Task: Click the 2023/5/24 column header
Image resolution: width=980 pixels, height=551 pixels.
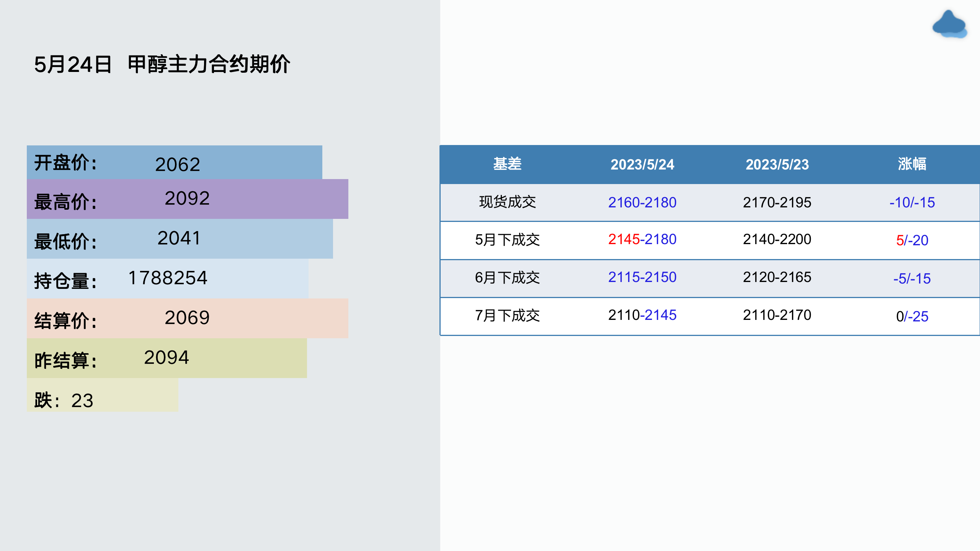Action: click(642, 165)
